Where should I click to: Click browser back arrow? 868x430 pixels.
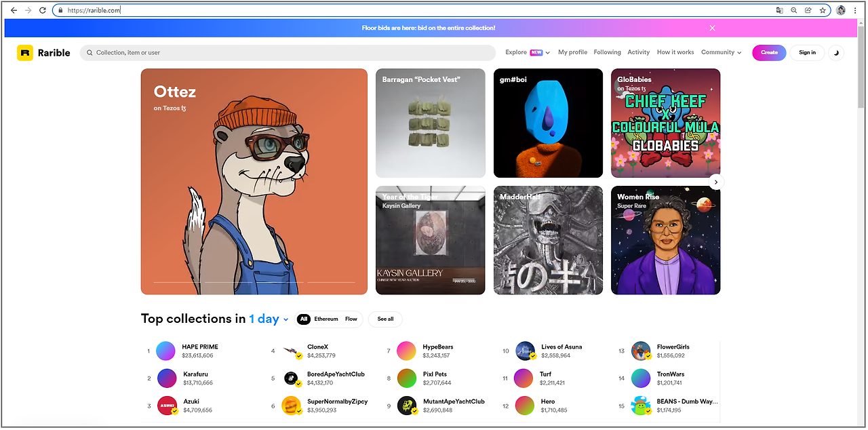click(x=13, y=10)
